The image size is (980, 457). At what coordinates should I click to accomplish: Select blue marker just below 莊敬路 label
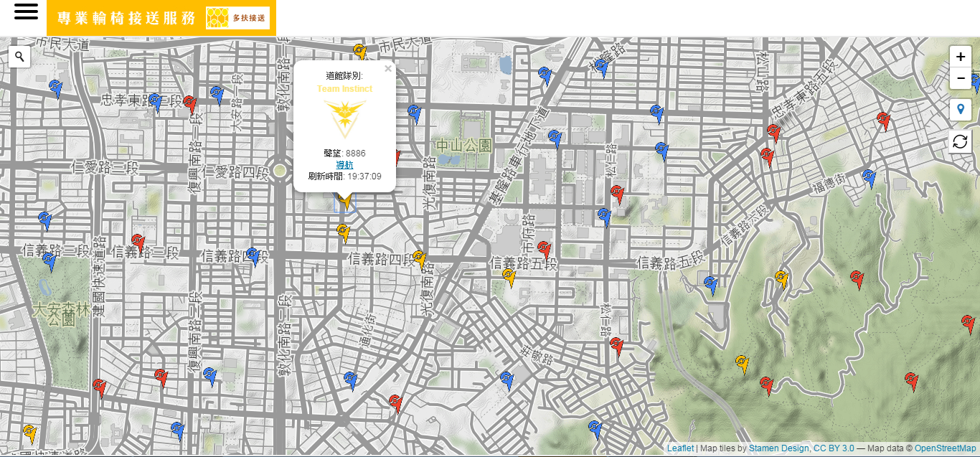point(507,380)
